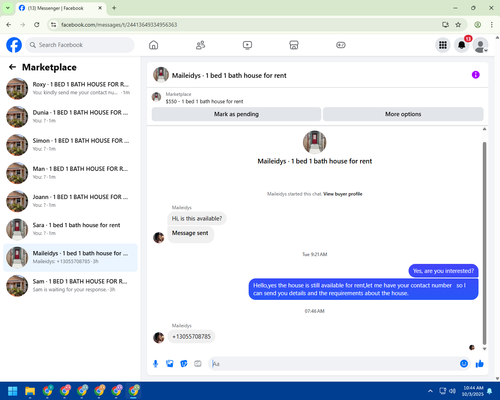
Task: Click the large listing photo in the chat
Action: click(x=314, y=142)
